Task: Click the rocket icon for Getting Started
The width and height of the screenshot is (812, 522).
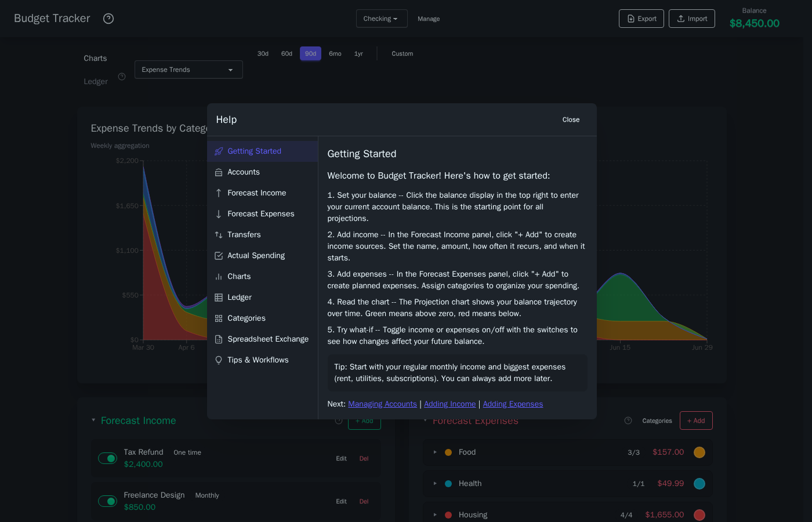Action: tap(219, 151)
